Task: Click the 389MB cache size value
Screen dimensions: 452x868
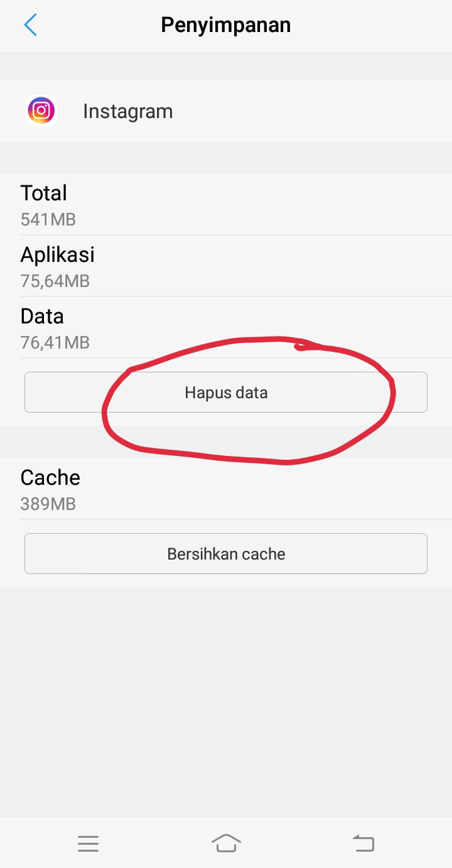Action: pyautogui.click(x=48, y=504)
